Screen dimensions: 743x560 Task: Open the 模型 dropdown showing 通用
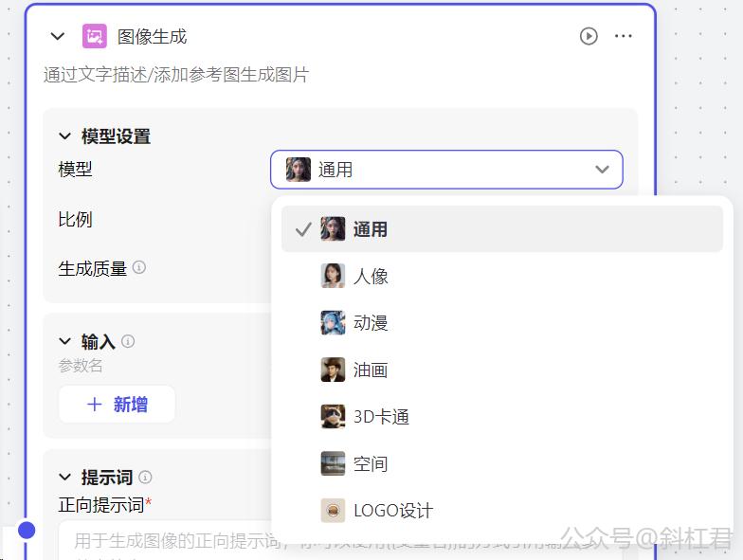point(446,169)
